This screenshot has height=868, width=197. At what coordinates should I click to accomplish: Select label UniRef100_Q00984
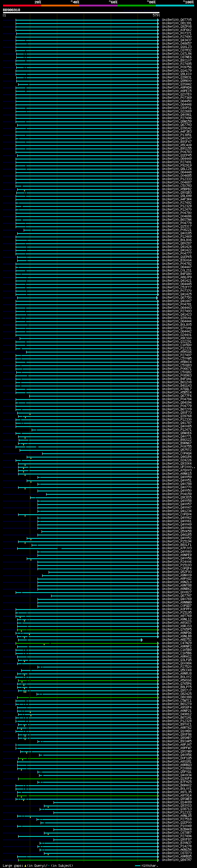(x=177, y=664)
